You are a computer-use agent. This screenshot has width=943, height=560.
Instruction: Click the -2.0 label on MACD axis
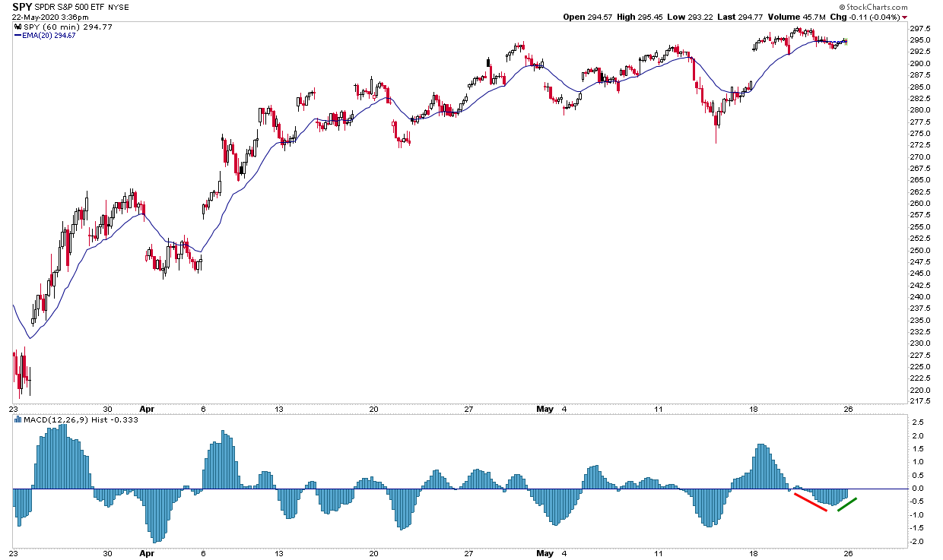919,542
